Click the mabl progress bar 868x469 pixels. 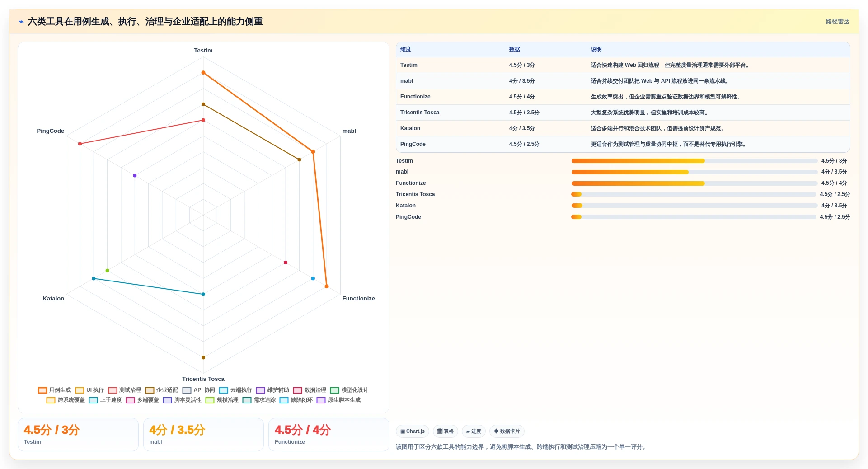[694, 172]
